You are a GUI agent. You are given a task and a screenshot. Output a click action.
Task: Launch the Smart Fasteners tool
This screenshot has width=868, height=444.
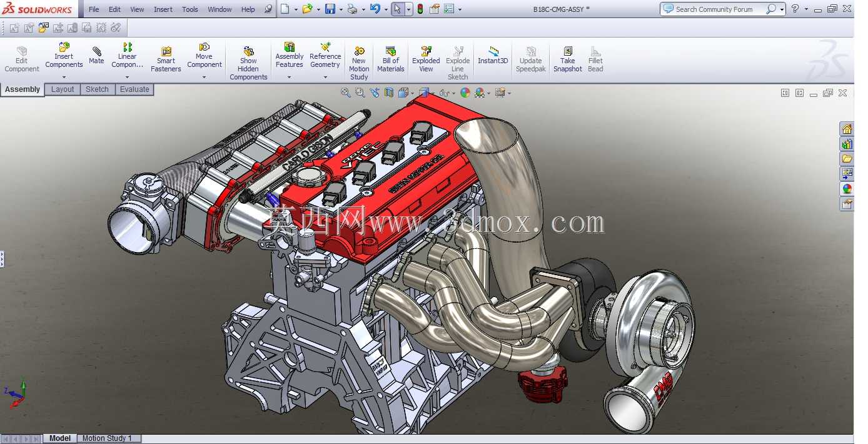pyautogui.click(x=166, y=60)
